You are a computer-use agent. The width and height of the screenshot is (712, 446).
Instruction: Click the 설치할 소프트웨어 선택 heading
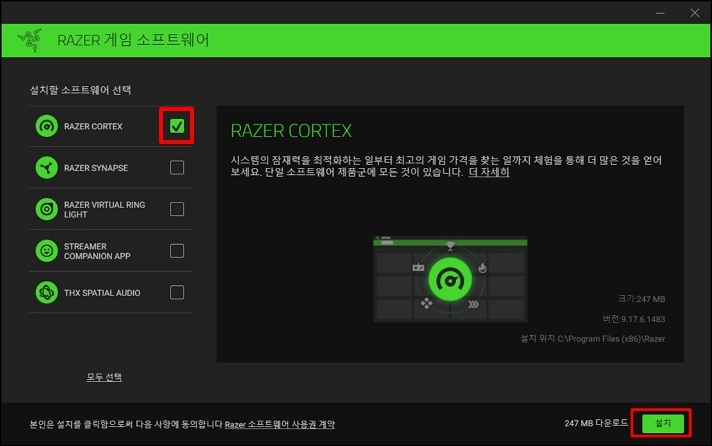point(80,90)
